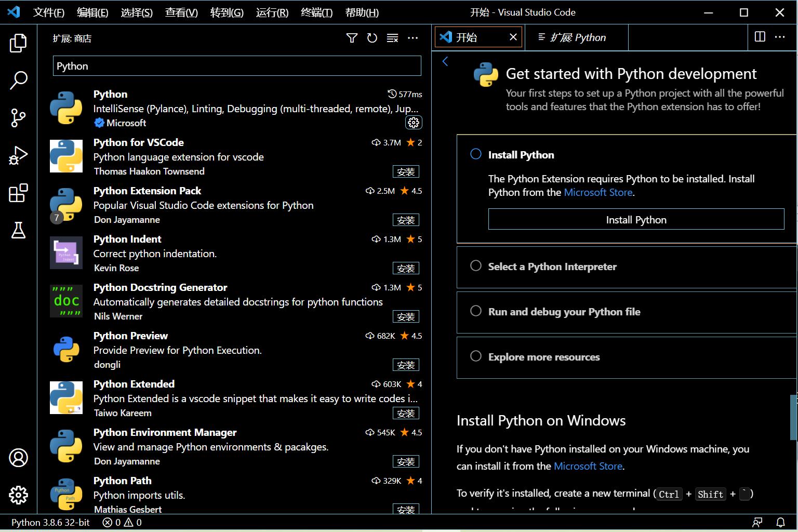Install Python for VSCode extension
Image resolution: width=798 pixels, height=532 pixels.
[406, 171]
